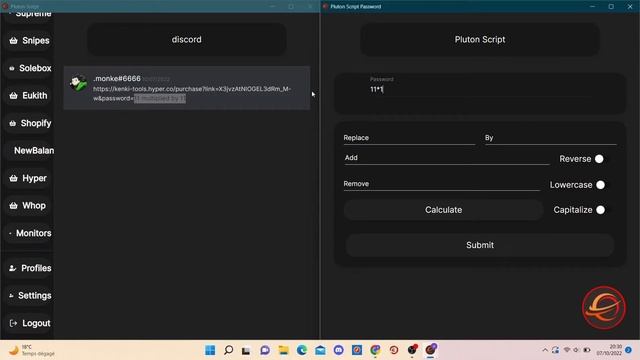Click the Shopify basket icon

[x=13, y=123]
